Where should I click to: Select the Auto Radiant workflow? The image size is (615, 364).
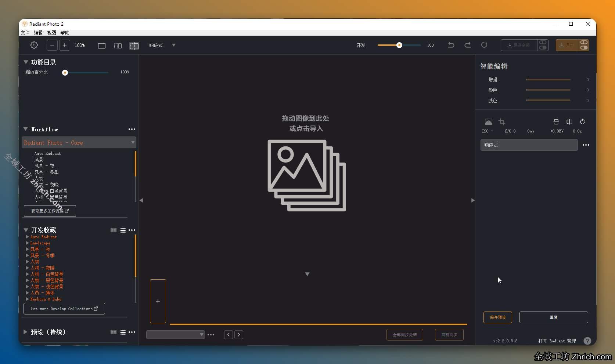pos(48,153)
